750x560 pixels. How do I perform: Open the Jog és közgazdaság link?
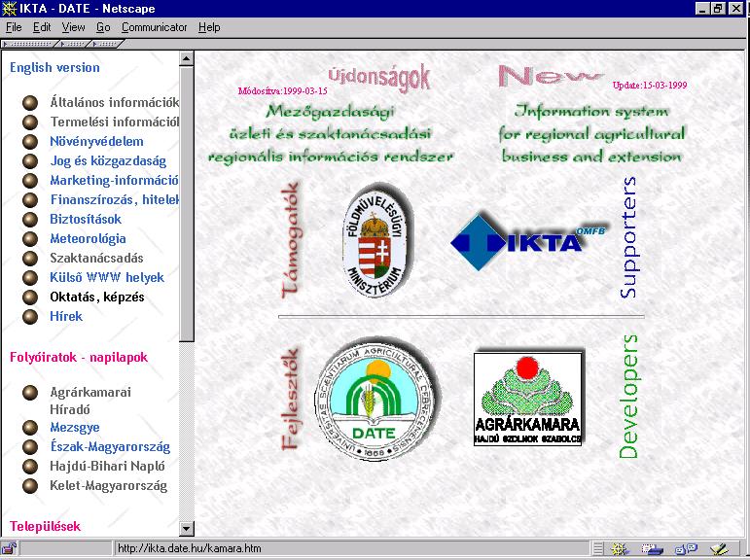point(108,161)
